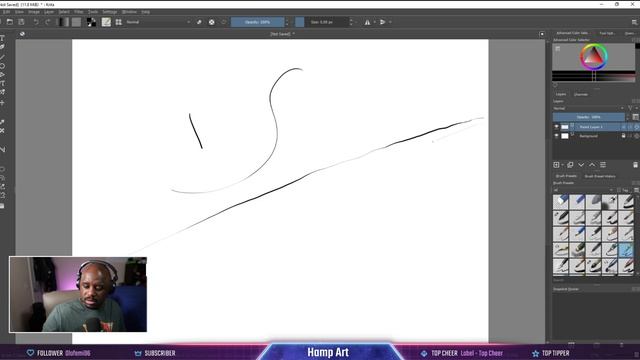
Task: Select the Move tool crosshair icon
Action: click(x=2, y=103)
